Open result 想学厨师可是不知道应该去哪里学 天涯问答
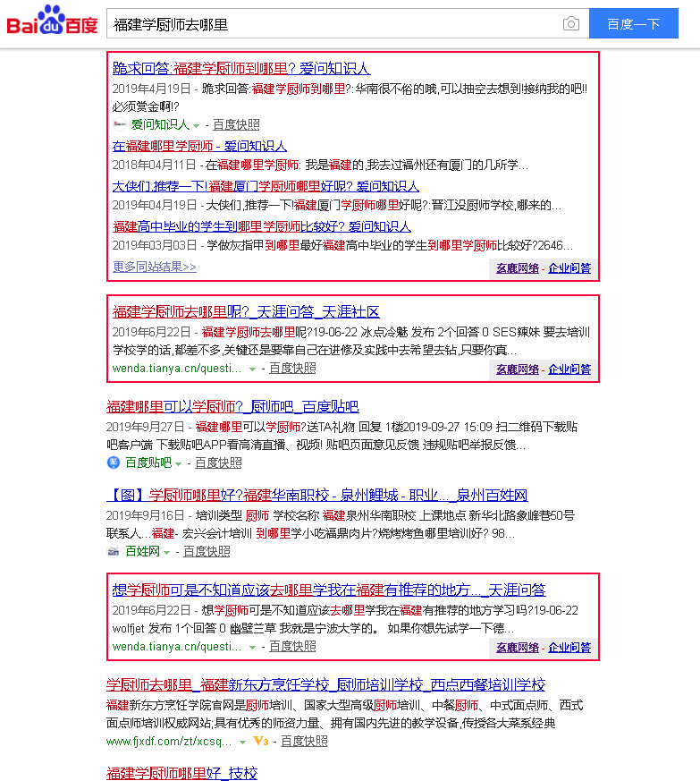 (329, 590)
